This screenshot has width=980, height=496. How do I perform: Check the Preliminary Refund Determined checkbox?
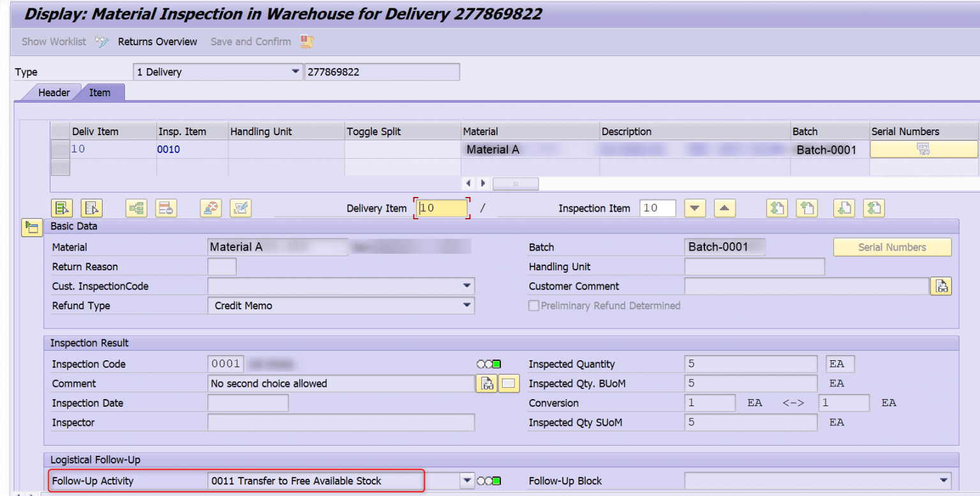(x=533, y=305)
